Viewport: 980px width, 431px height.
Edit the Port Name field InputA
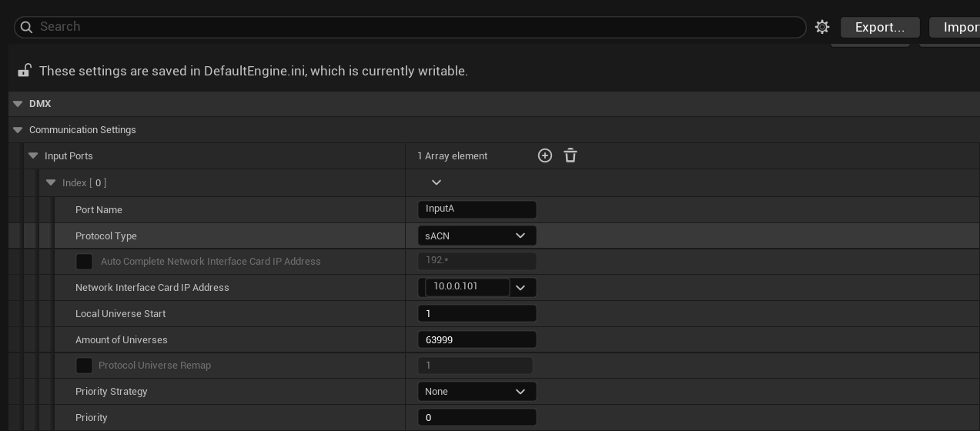pyautogui.click(x=477, y=209)
